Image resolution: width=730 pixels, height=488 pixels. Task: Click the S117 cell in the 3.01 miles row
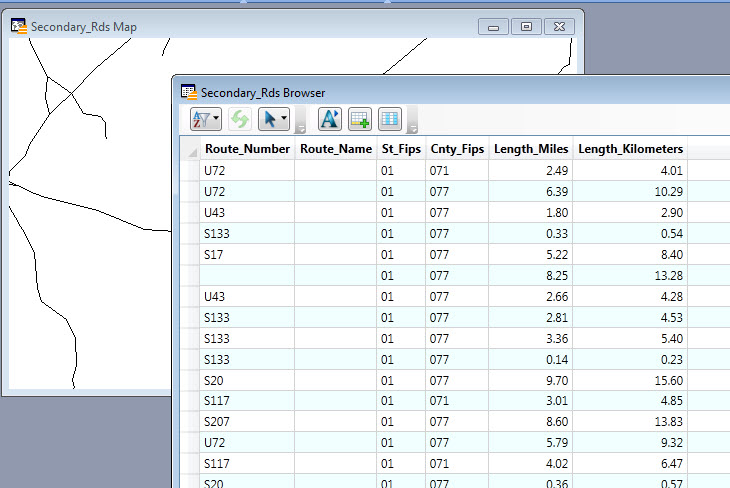pos(247,400)
